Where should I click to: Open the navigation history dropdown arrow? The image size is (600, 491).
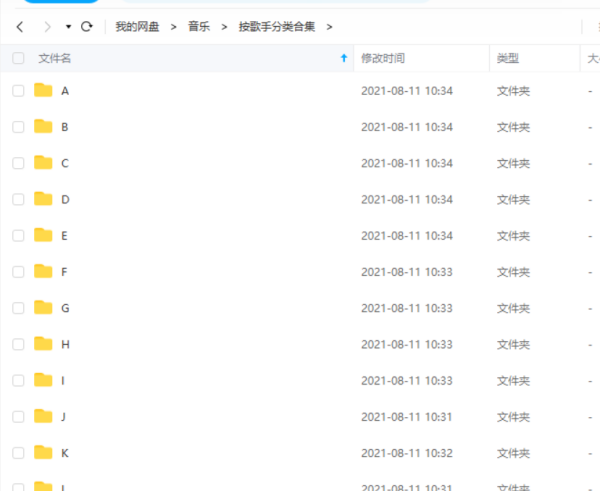point(68,26)
